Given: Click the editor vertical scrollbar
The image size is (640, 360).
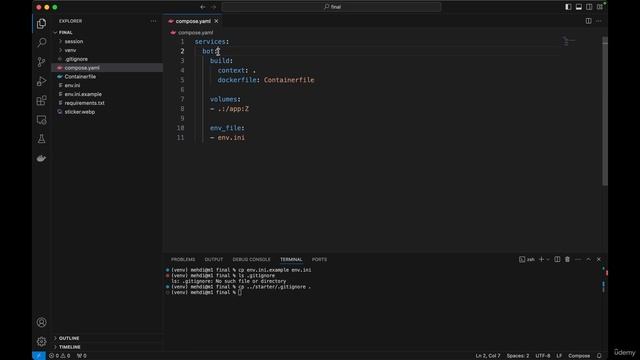Looking at the screenshot, I should point(604,110).
